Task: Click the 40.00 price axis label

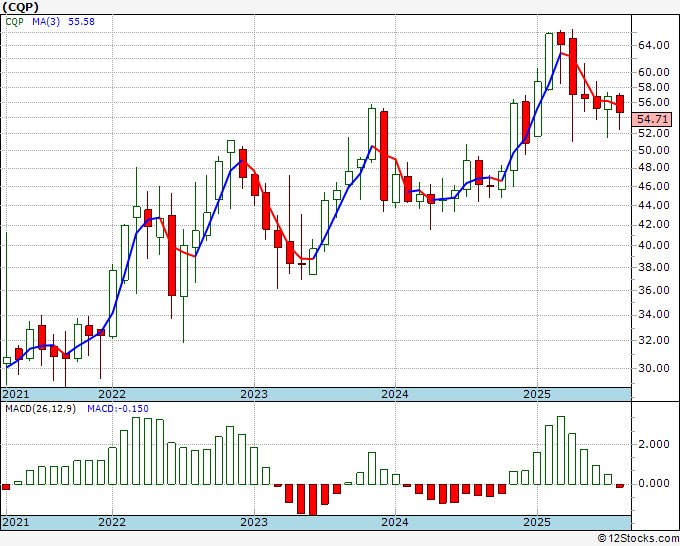Action: tap(653, 245)
